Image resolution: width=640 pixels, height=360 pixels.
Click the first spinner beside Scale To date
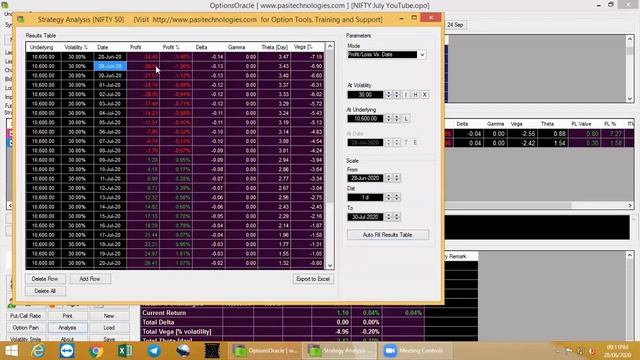(389, 217)
